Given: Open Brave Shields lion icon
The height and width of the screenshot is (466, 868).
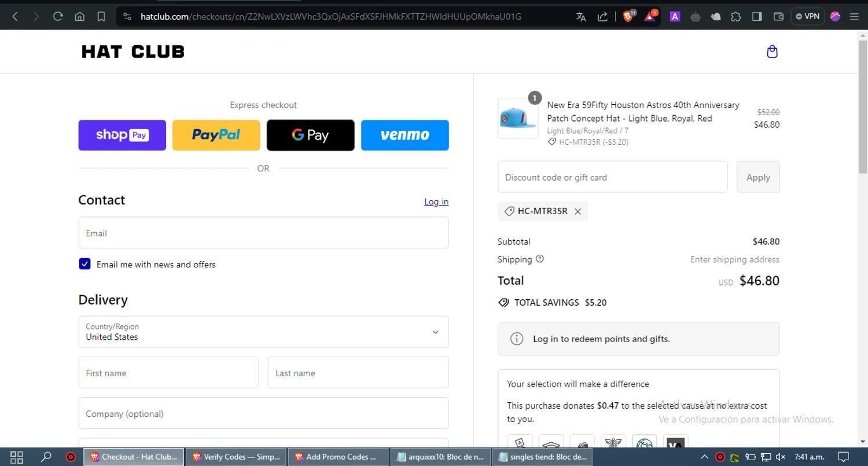Looking at the screenshot, I should (x=628, y=16).
